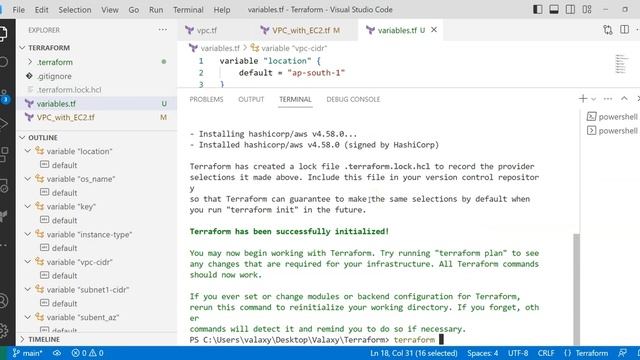Open the View menu
640x360 pixels.
coord(110,9)
